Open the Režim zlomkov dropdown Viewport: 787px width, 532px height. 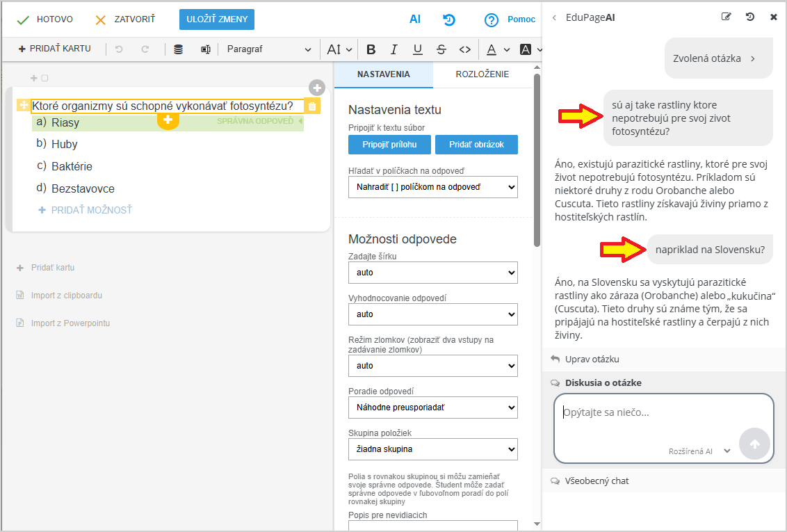[x=432, y=366]
